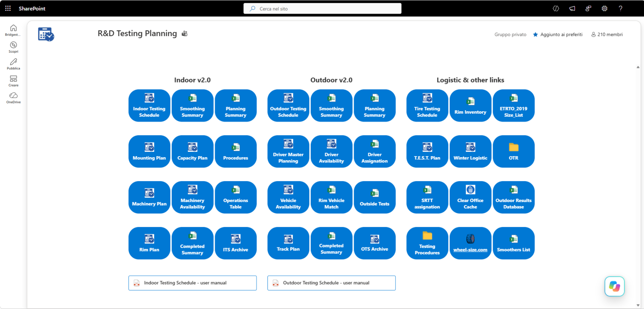The image size is (644, 309).
Task: Open the Mounting Plan tile
Action: [x=149, y=151]
